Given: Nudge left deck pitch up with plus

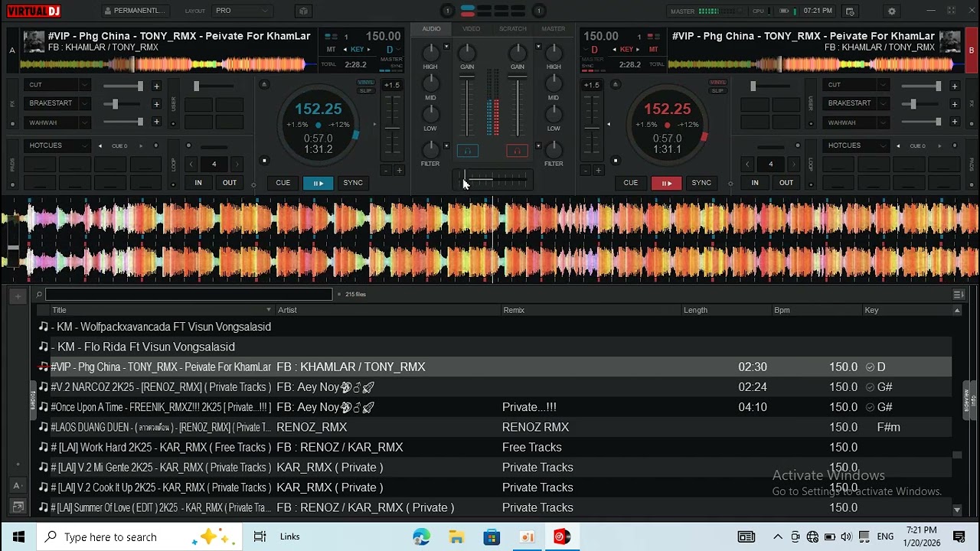Looking at the screenshot, I should 399,171.
